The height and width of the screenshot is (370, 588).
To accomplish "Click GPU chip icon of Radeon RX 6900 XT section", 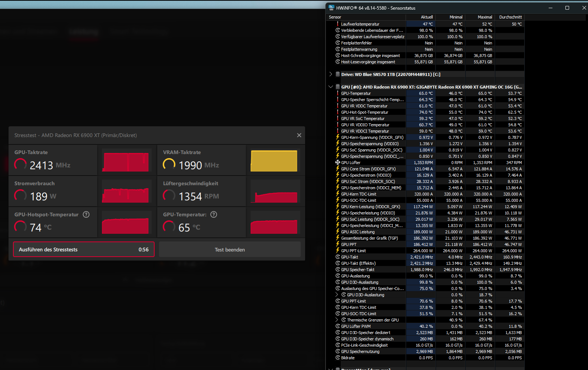I will click(338, 87).
